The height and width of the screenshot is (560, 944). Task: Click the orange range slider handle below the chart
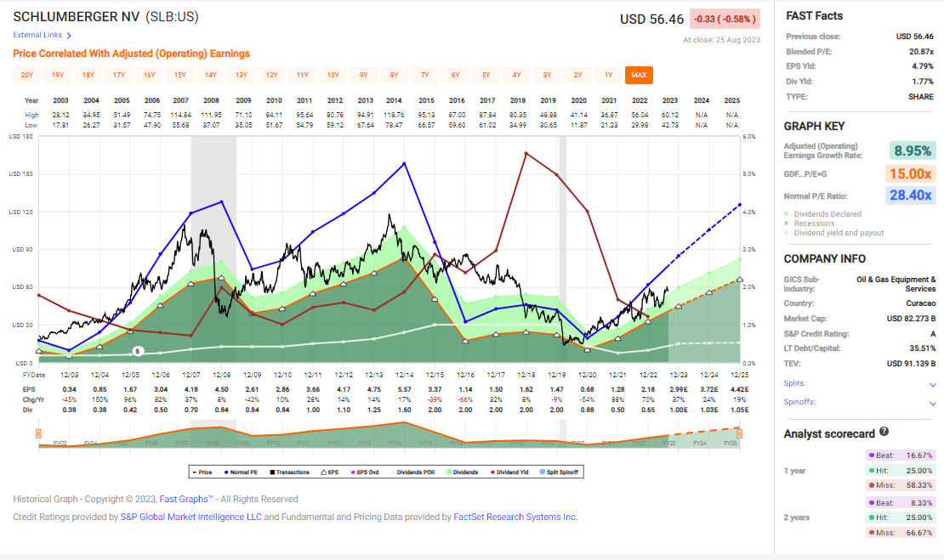coord(37,433)
